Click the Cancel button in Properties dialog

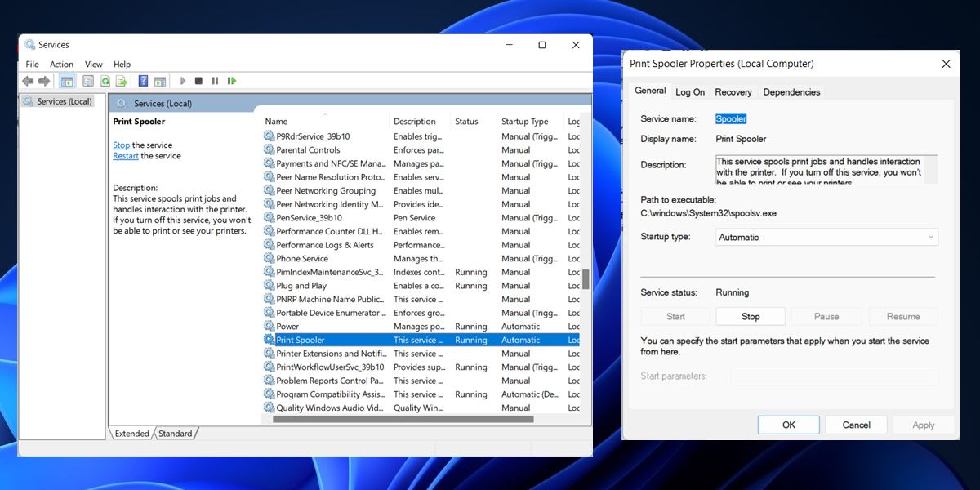click(856, 425)
